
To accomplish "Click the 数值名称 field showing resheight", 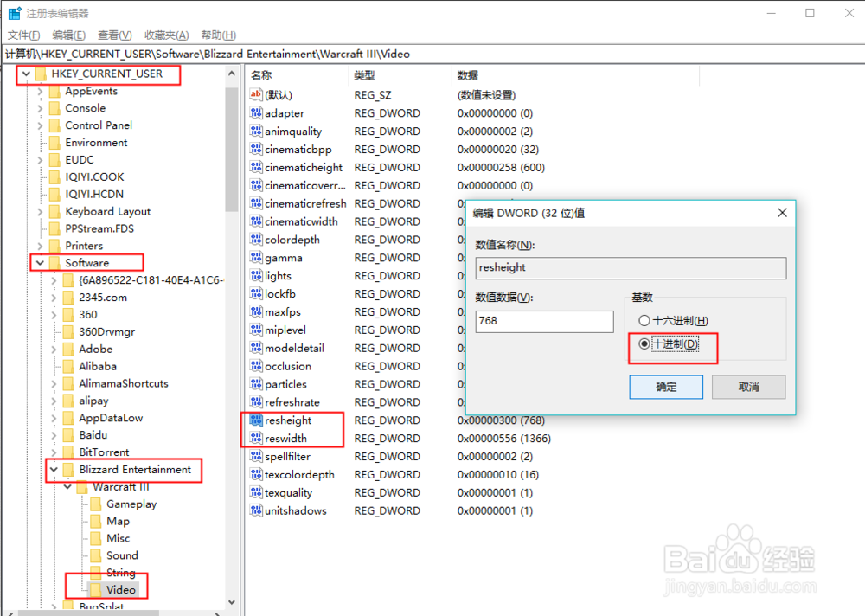I will pyautogui.click(x=631, y=268).
